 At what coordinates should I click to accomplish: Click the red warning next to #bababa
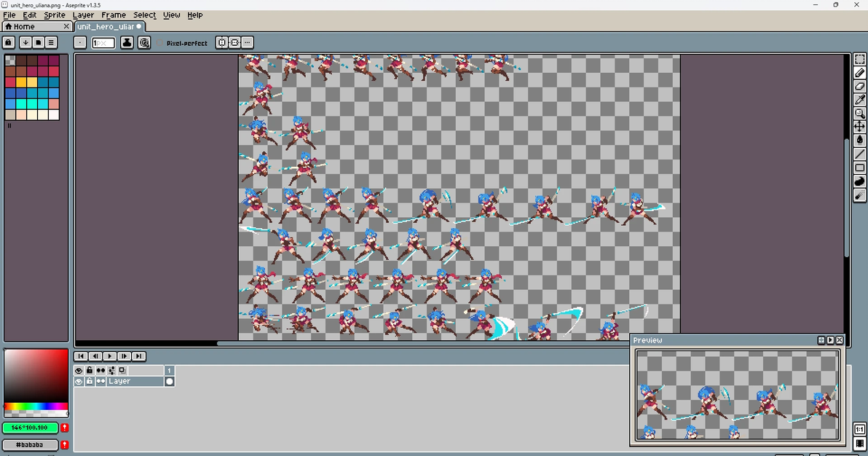pos(64,444)
